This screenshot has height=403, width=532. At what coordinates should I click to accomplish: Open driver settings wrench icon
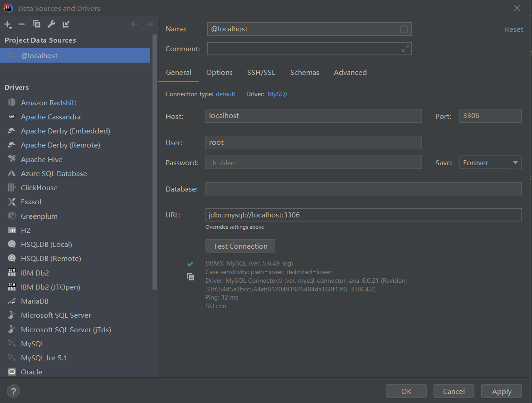click(51, 24)
